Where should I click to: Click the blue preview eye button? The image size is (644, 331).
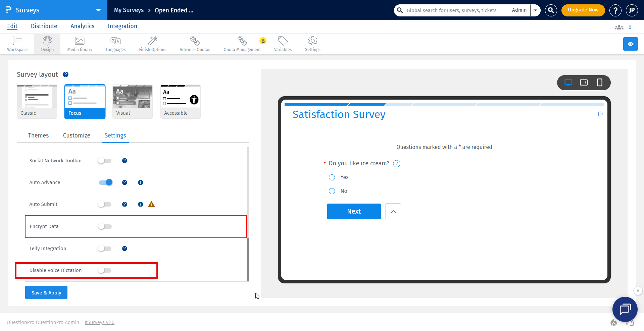pyautogui.click(x=630, y=44)
